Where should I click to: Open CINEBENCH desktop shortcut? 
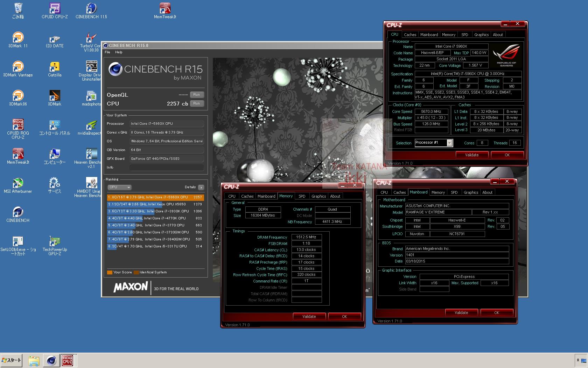pos(18,214)
